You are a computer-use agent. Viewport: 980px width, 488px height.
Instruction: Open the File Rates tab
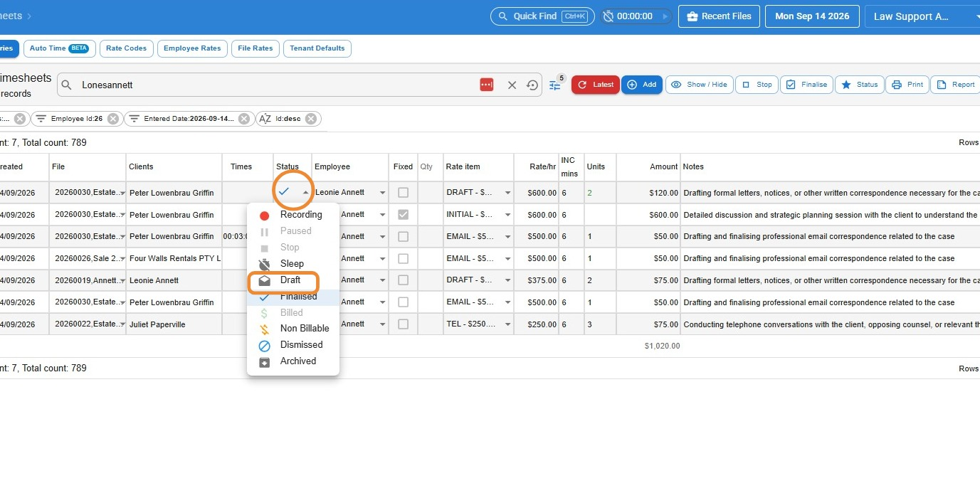tap(255, 48)
